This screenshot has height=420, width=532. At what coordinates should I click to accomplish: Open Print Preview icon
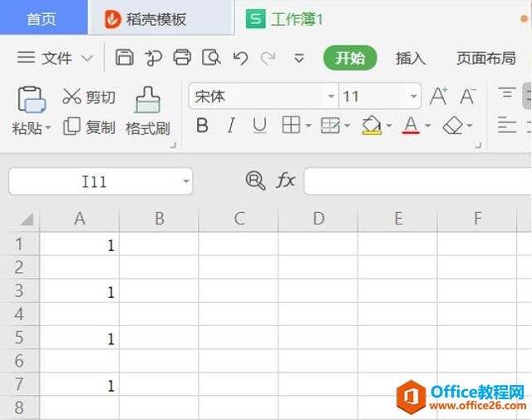(x=211, y=57)
